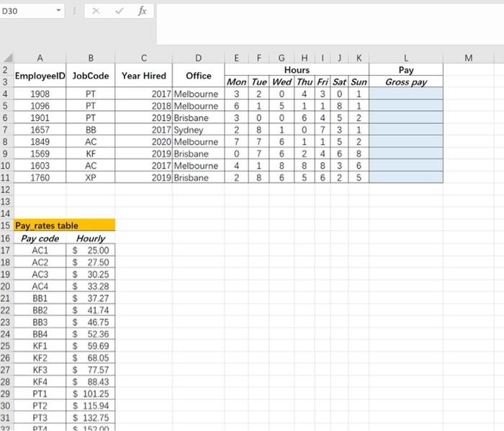The height and width of the screenshot is (431, 504).
Task: Select column C header
Action: pyautogui.click(x=144, y=58)
